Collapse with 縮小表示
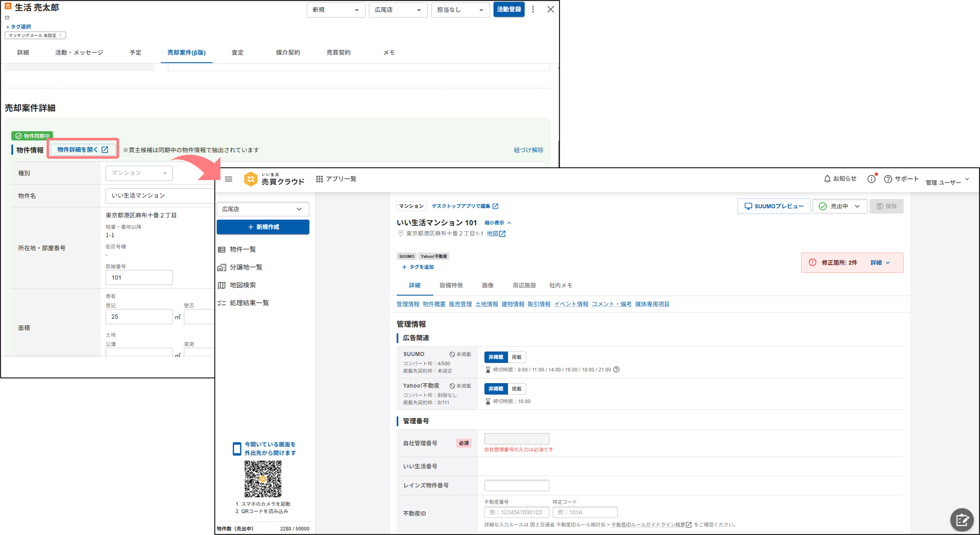This screenshot has width=980, height=535. (x=498, y=223)
